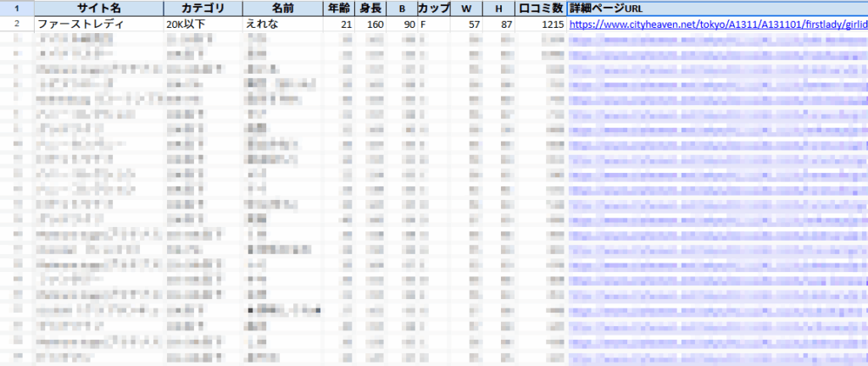
Task: Click row number 1 header
Action: tap(16, 8)
